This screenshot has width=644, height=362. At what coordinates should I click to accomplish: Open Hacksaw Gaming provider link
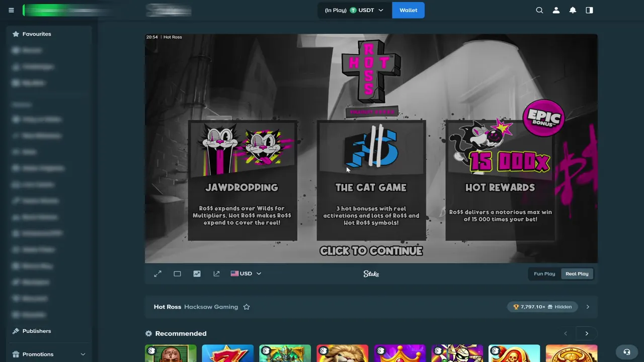pyautogui.click(x=211, y=307)
